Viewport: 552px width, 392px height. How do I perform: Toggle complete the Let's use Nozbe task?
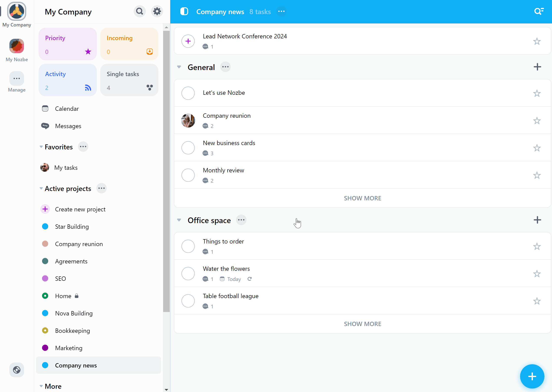coord(188,93)
